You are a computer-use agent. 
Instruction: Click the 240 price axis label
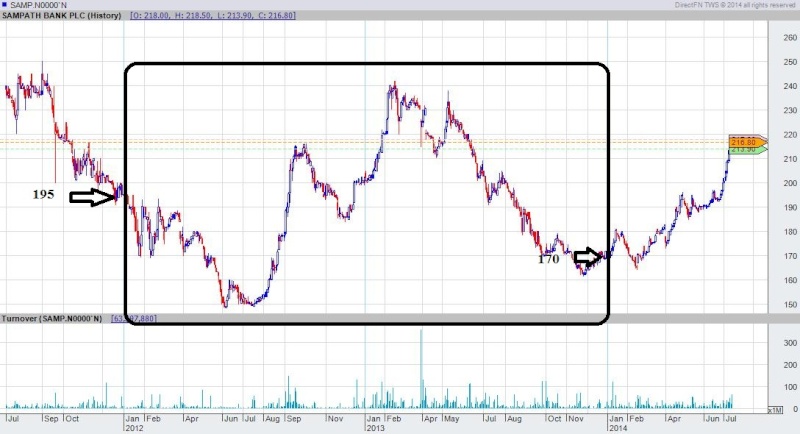coord(790,86)
